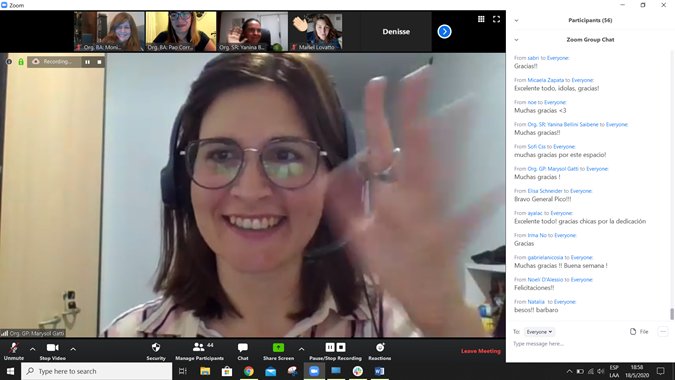
Task: Collapse the Participants (56) panel
Action: pos(516,20)
